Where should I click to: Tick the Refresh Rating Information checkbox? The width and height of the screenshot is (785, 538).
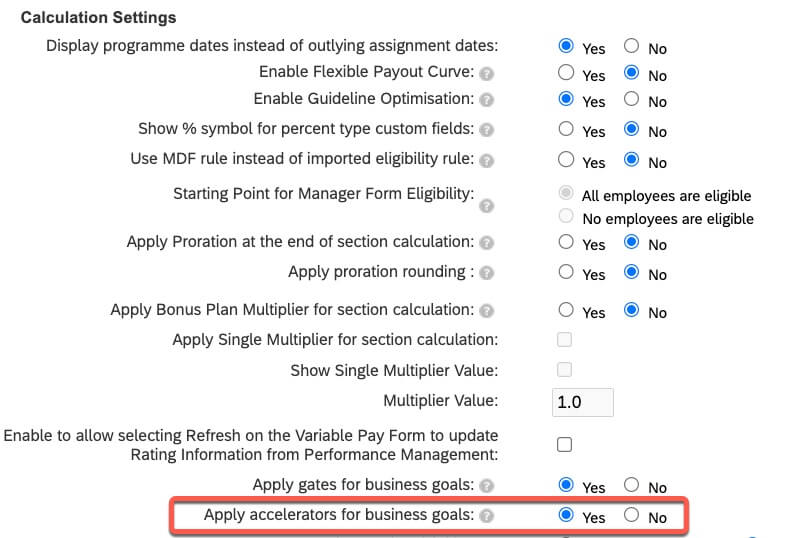[x=564, y=444]
